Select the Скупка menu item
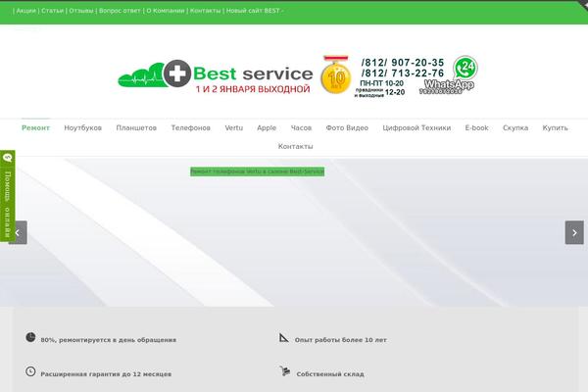Viewport: 588px width, 392px height. coord(515,128)
